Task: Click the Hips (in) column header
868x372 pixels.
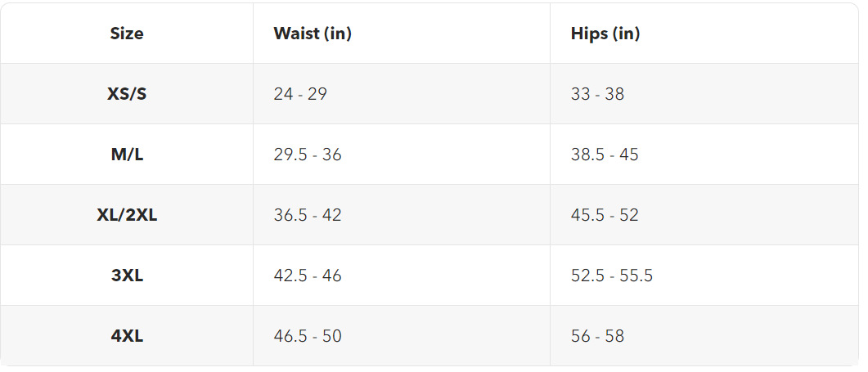Action: (605, 34)
